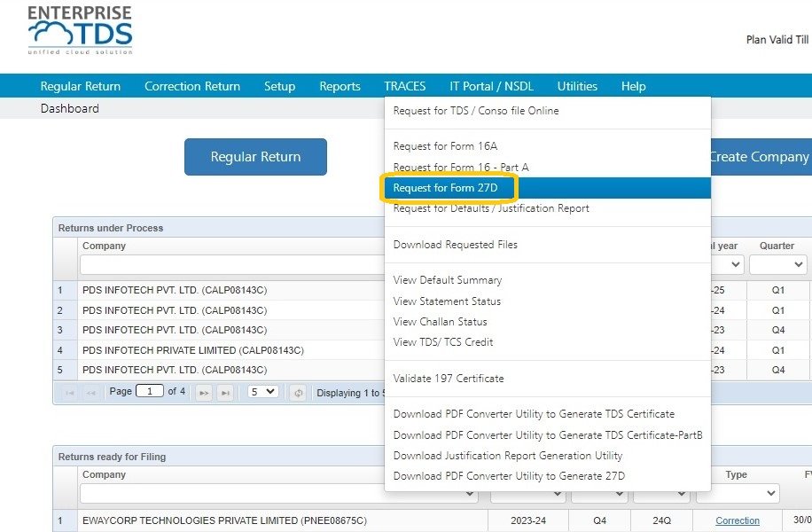The height and width of the screenshot is (532, 812).
Task: Refresh the Returns under Process grid
Action: (x=298, y=393)
